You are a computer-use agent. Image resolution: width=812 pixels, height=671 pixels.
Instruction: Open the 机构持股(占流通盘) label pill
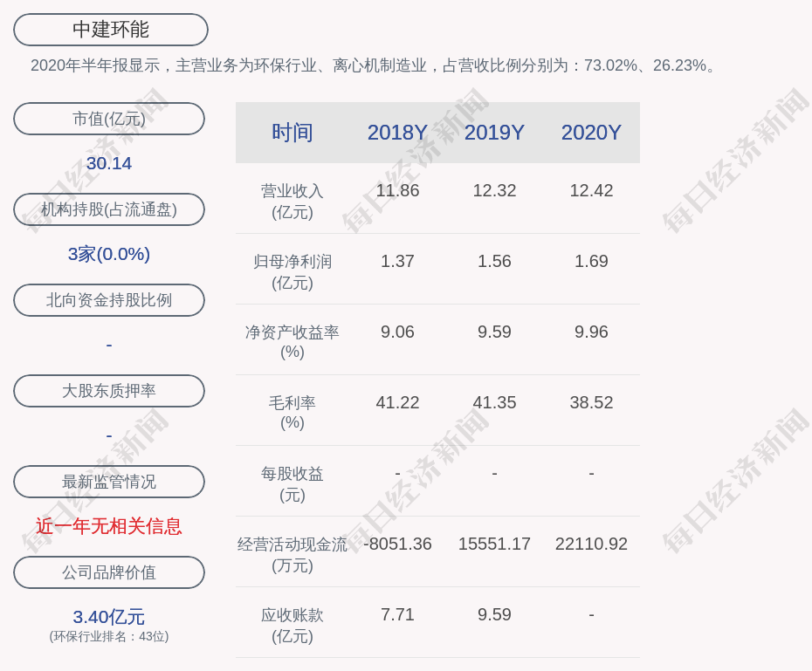pyautogui.click(x=109, y=209)
